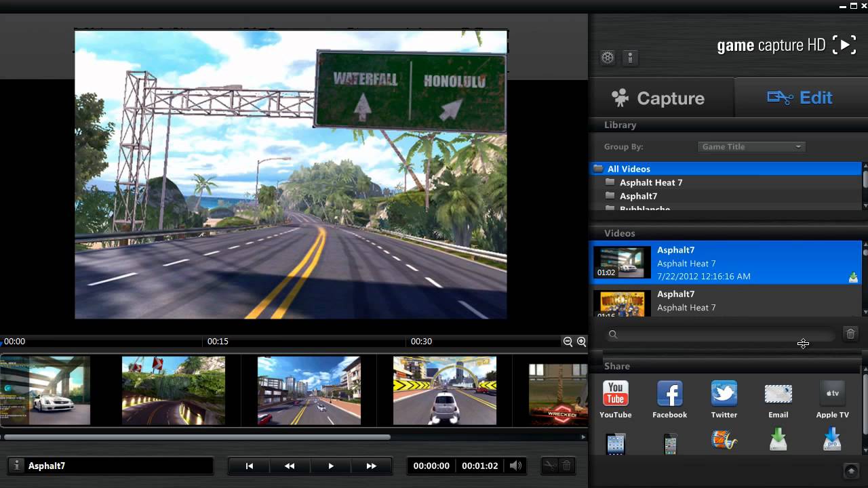This screenshot has height=488, width=868.
Task: Select the white car timeline thumbnail
Action: pyautogui.click(x=45, y=391)
